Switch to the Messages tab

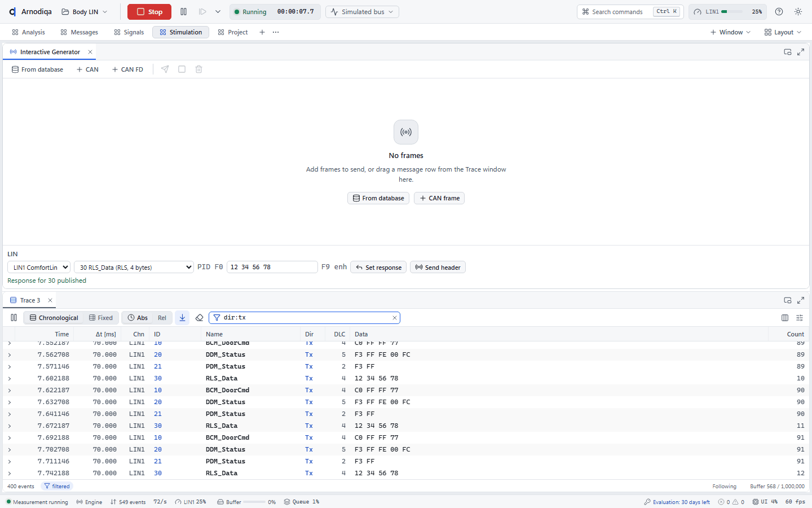click(x=79, y=32)
